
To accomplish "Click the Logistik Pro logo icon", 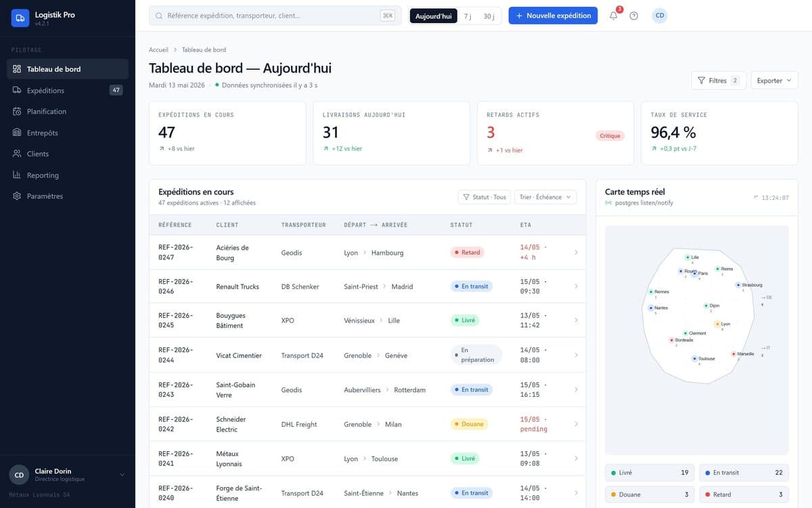I will [20, 18].
